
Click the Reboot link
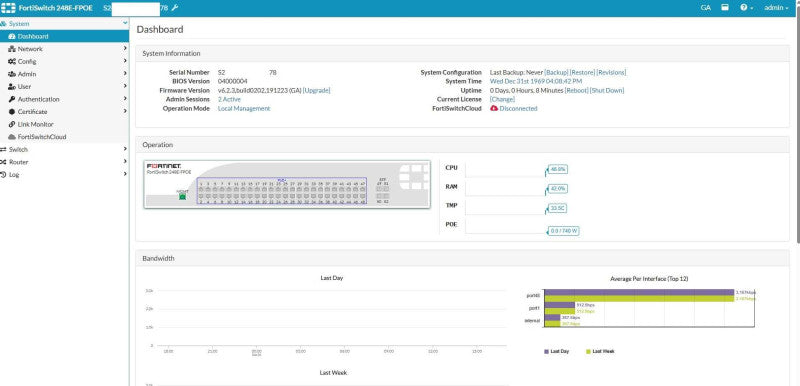click(x=577, y=90)
